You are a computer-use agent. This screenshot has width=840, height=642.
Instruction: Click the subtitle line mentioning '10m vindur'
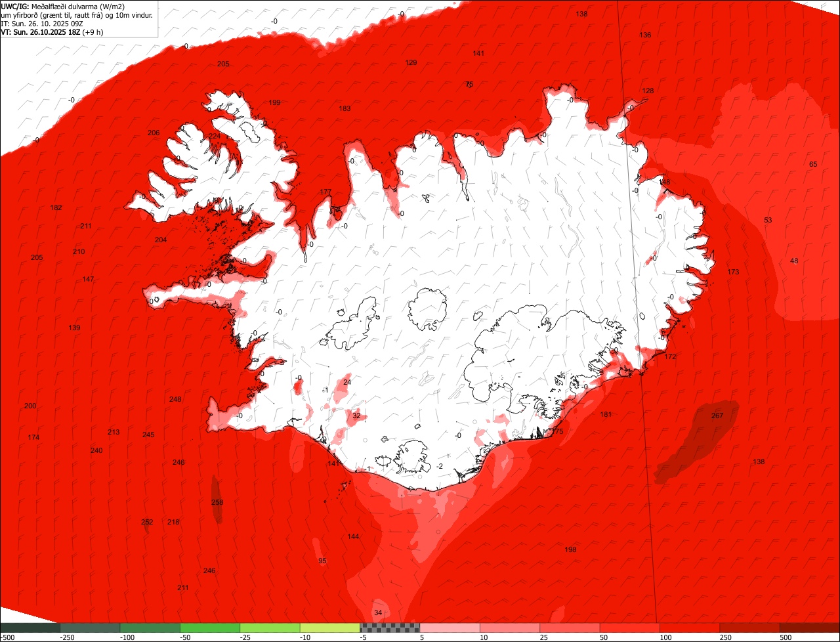point(77,14)
